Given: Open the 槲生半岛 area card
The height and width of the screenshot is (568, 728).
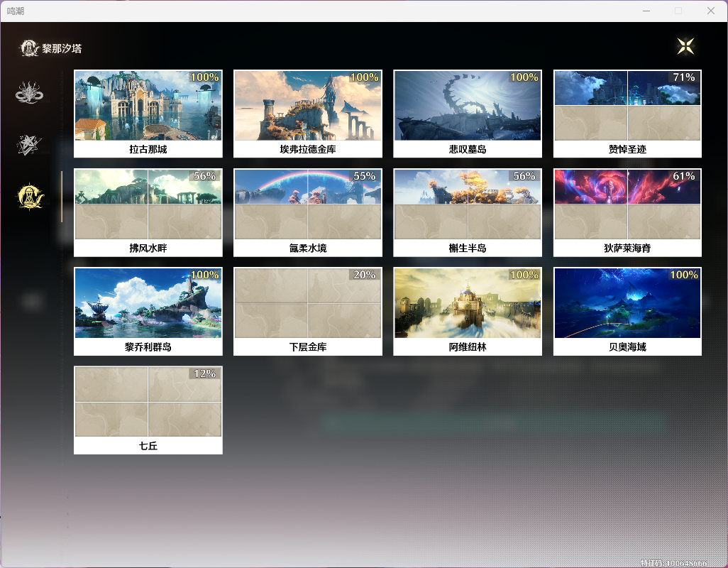Looking at the screenshot, I should pyautogui.click(x=468, y=213).
